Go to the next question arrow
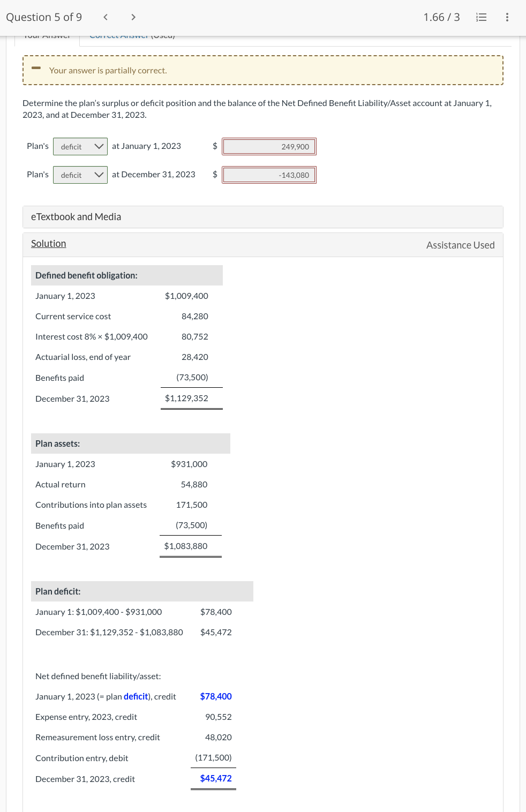This screenshot has height=812, width=526. (133, 17)
